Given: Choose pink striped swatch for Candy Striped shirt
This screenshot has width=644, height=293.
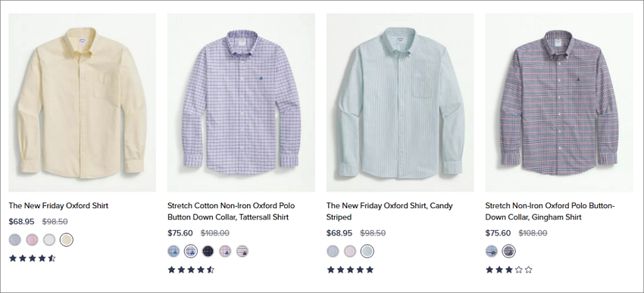Looking at the screenshot, I should pyautogui.click(x=350, y=251).
